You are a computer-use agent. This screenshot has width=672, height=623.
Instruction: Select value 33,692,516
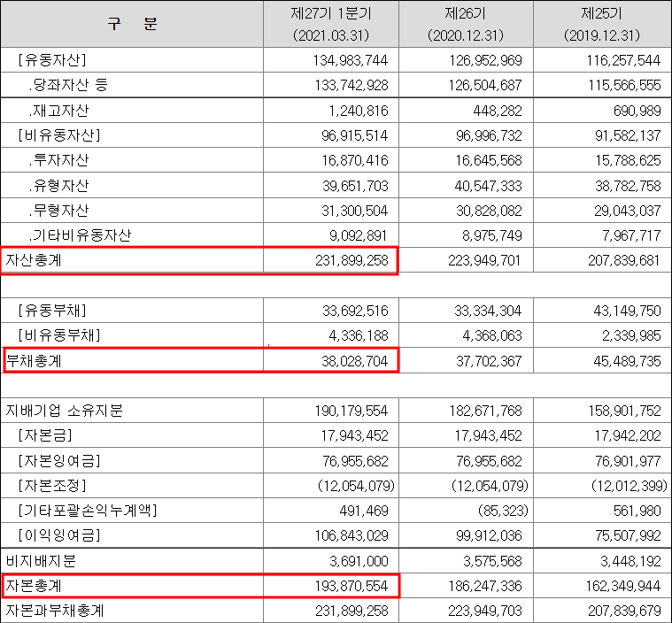tap(355, 311)
